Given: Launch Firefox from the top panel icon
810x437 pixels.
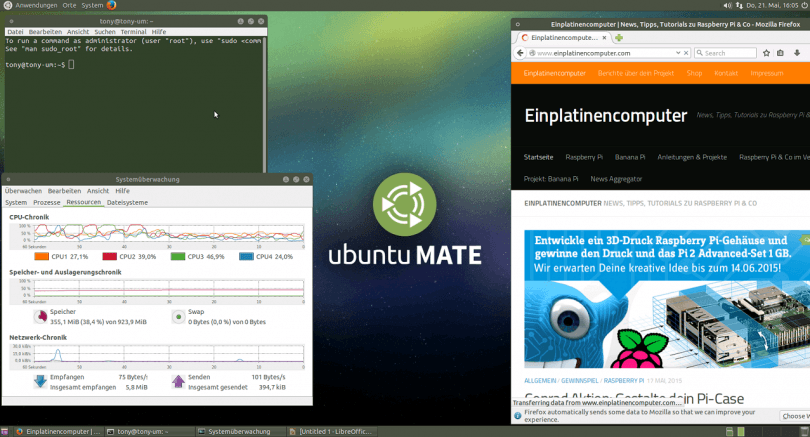Looking at the screenshot, I should click(x=112, y=5).
